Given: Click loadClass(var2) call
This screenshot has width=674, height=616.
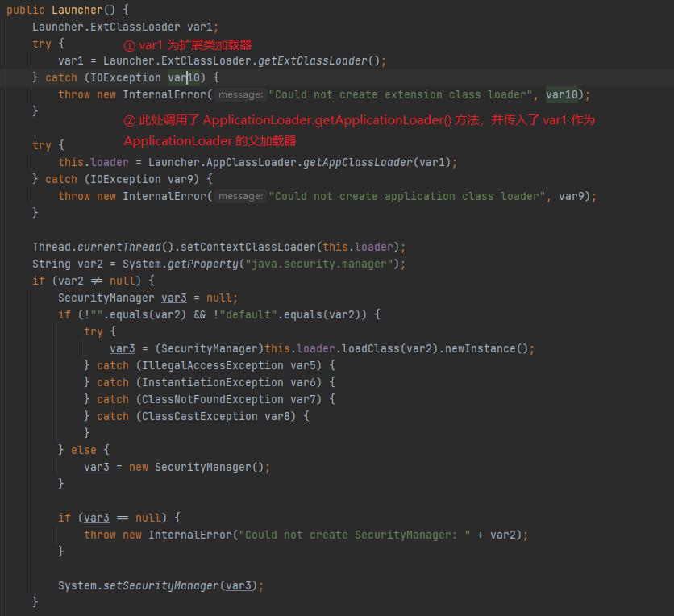Looking at the screenshot, I should [x=389, y=348].
